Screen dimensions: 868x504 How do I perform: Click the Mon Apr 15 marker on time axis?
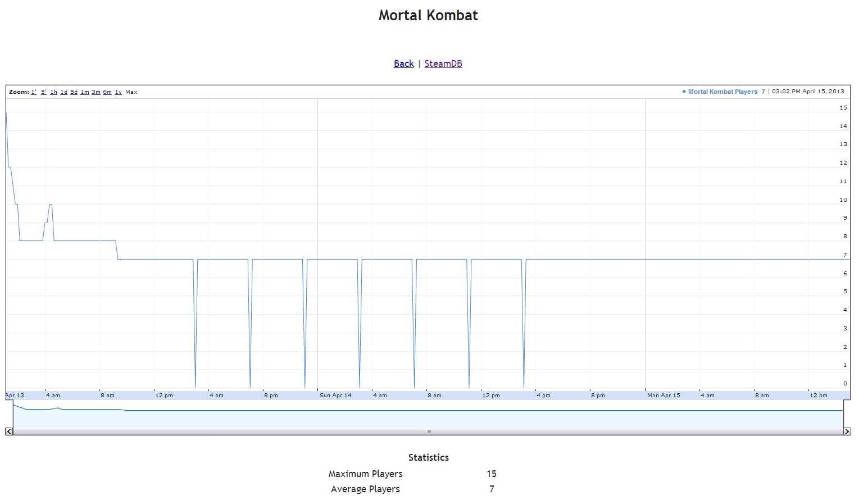[x=664, y=396]
